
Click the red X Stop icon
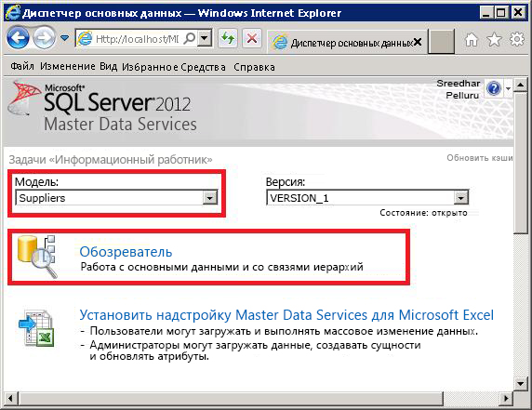tap(252, 38)
